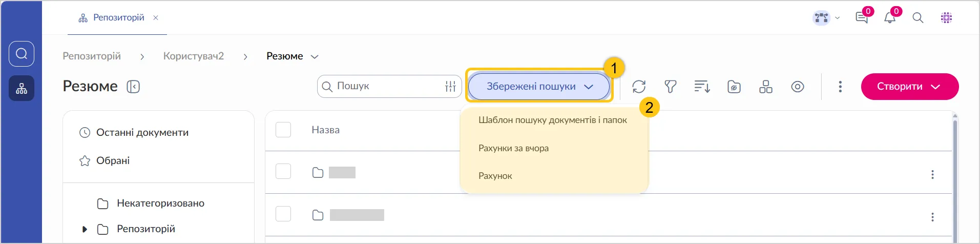Select Рахунки за вчора saved search
This screenshot has height=244, width=980.
[513, 148]
